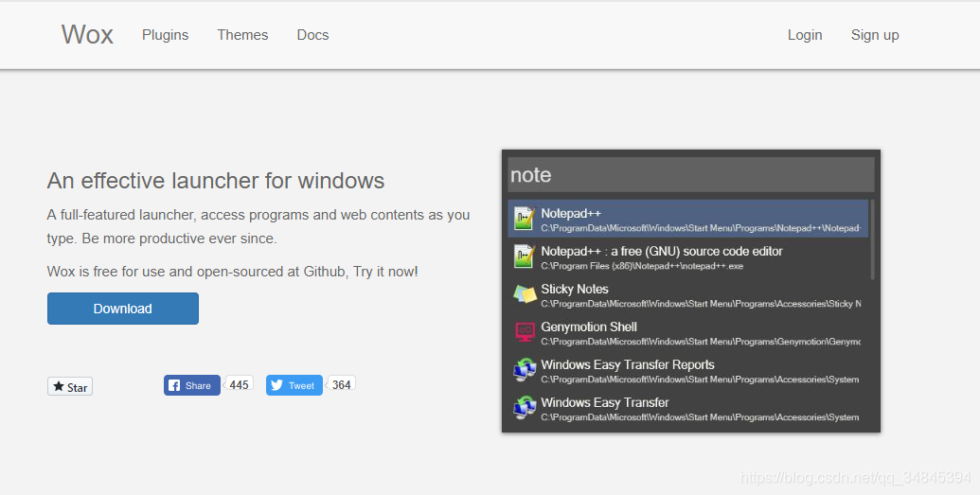
Task: Open the Sign up page
Action: pyautogui.click(x=874, y=35)
